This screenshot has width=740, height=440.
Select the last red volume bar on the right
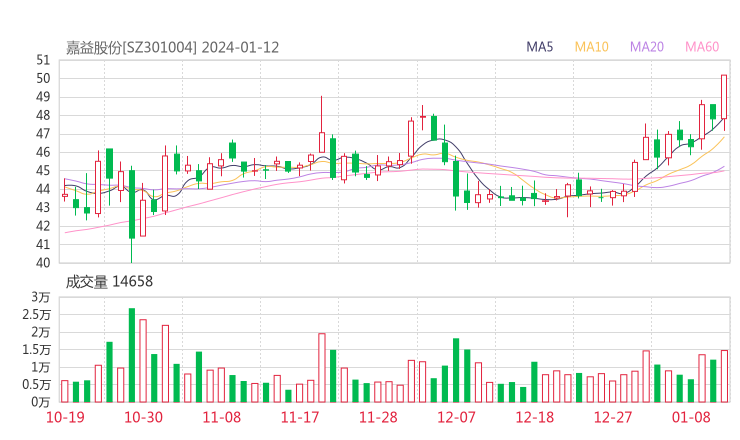pyautogui.click(x=724, y=376)
